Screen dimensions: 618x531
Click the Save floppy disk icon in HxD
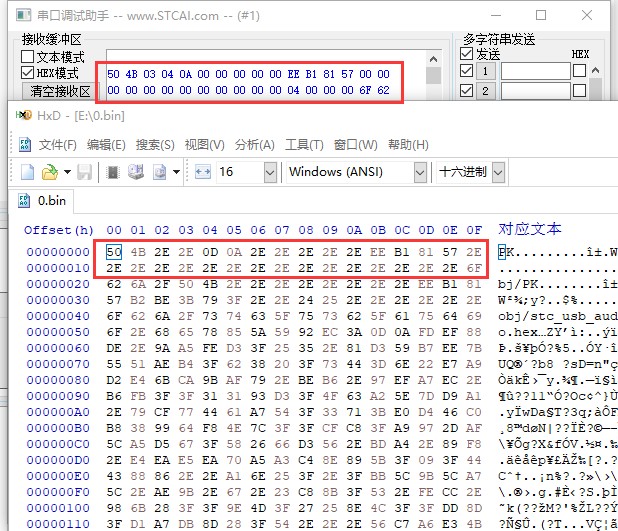[84, 172]
